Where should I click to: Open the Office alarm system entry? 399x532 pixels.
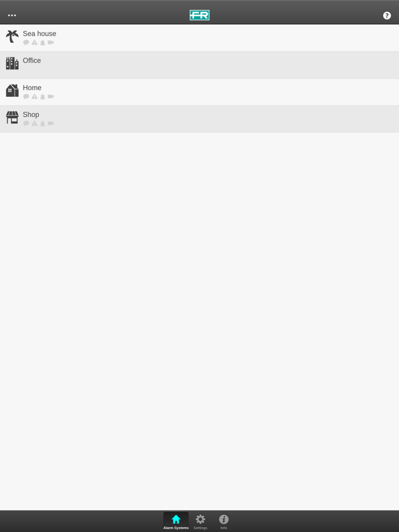(199, 65)
